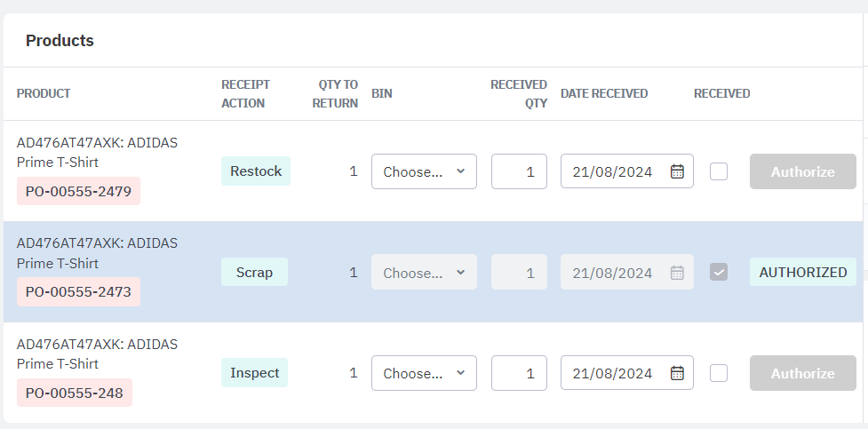Open calendar picker in PO-00555-248 row
868x429 pixels.
677,373
